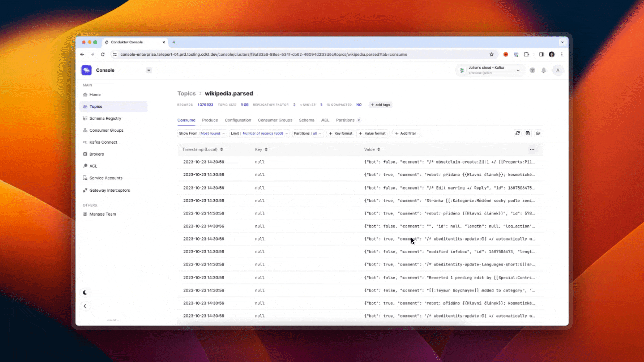
Task: Open the Show From Most recent dropdown
Action: tap(202, 133)
